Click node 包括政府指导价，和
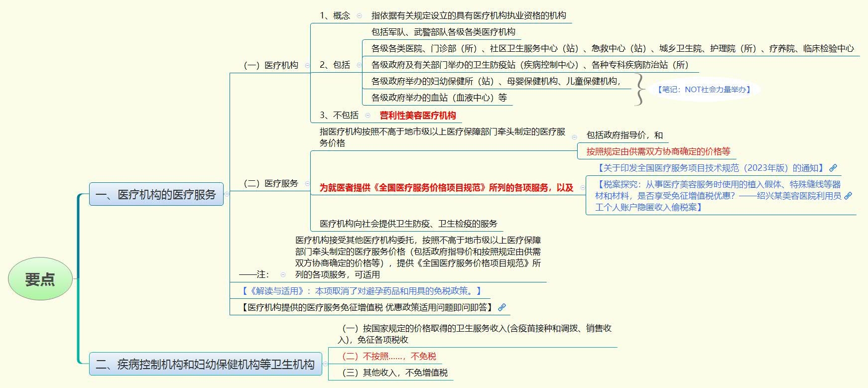This screenshot has height=388, width=868. click(x=624, y=135)
